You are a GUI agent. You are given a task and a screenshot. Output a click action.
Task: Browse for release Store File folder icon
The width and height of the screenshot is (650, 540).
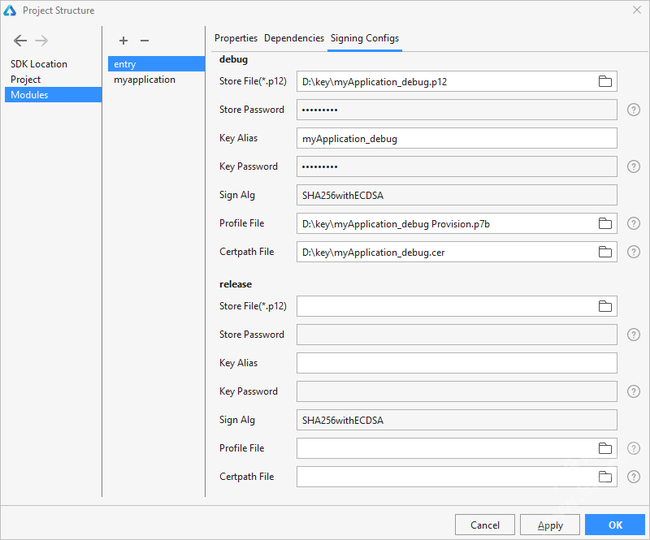pos(605,306)
